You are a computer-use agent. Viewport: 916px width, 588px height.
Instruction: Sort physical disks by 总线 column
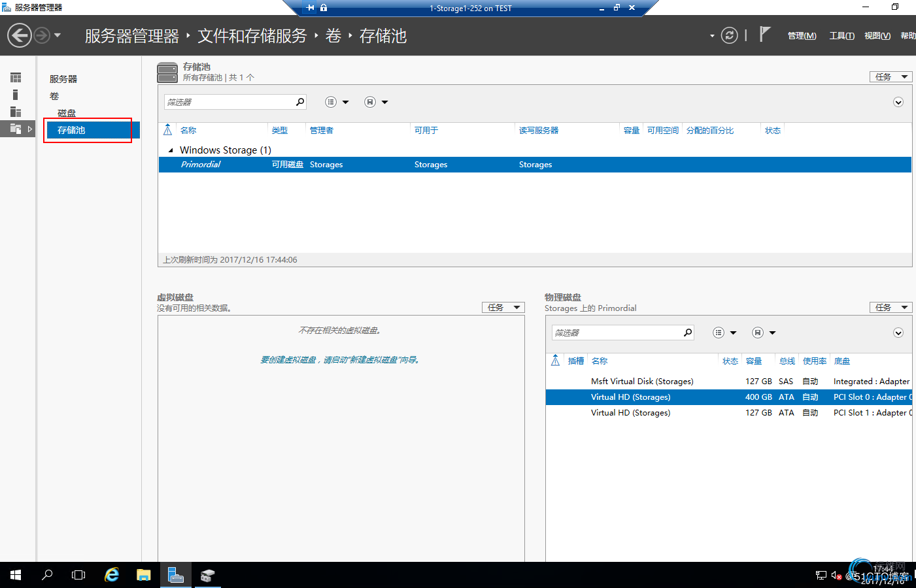click(x=787, y=361)
